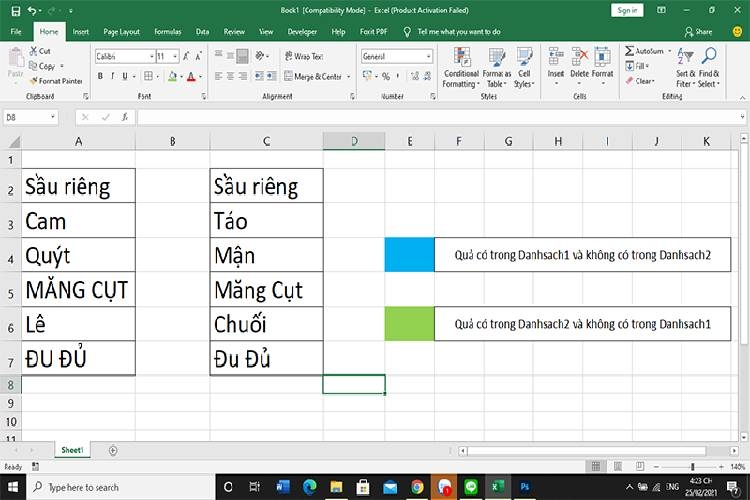Open the Fill dropdown
The width and height of the screenshot is (750, 500).
point(637,66)
